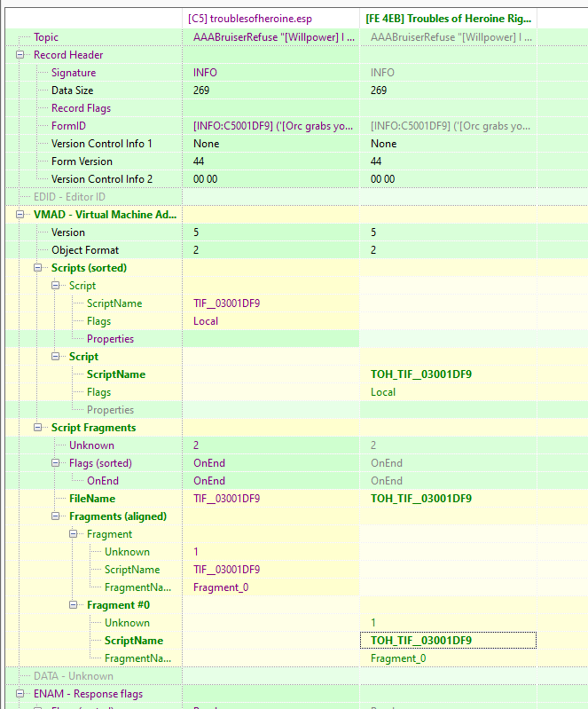Viewport: 588px width, 709px height.
Task: Select the Data Size row label
Action: 73,91
